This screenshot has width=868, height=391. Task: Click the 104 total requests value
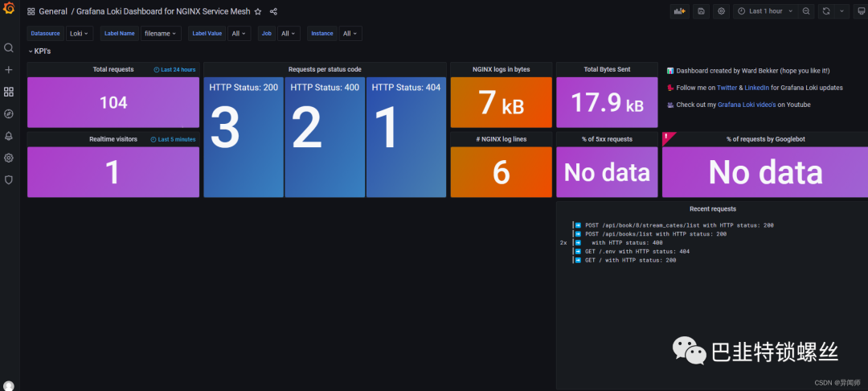(x=113, y=102)
